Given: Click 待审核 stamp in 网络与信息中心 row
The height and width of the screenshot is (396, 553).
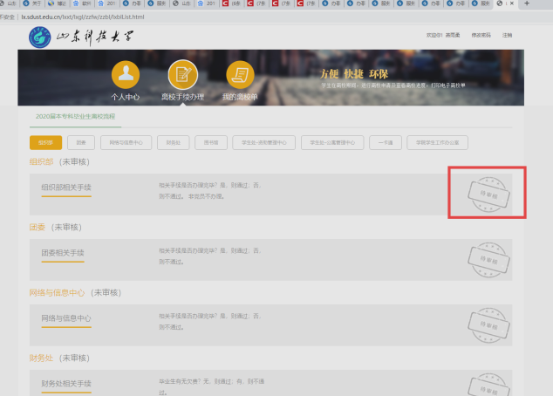Looking at the screenshot, I should pyautogui.click(x=488, y=325).
